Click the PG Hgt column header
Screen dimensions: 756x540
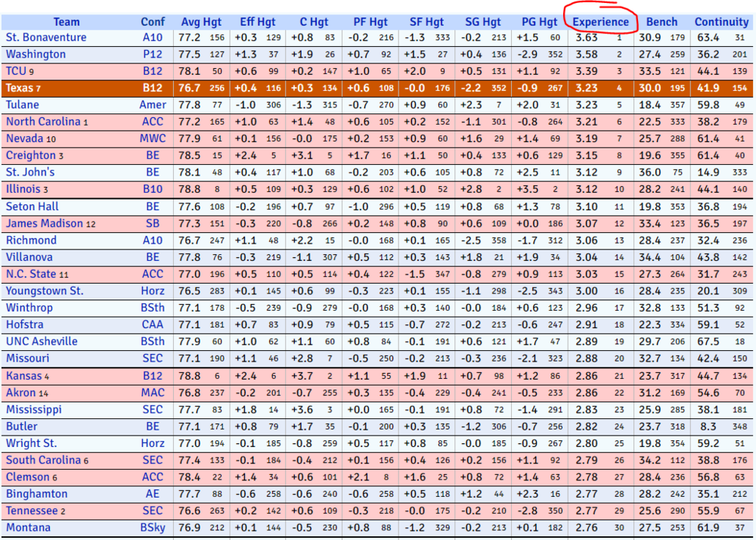click(x=540, y=22)
